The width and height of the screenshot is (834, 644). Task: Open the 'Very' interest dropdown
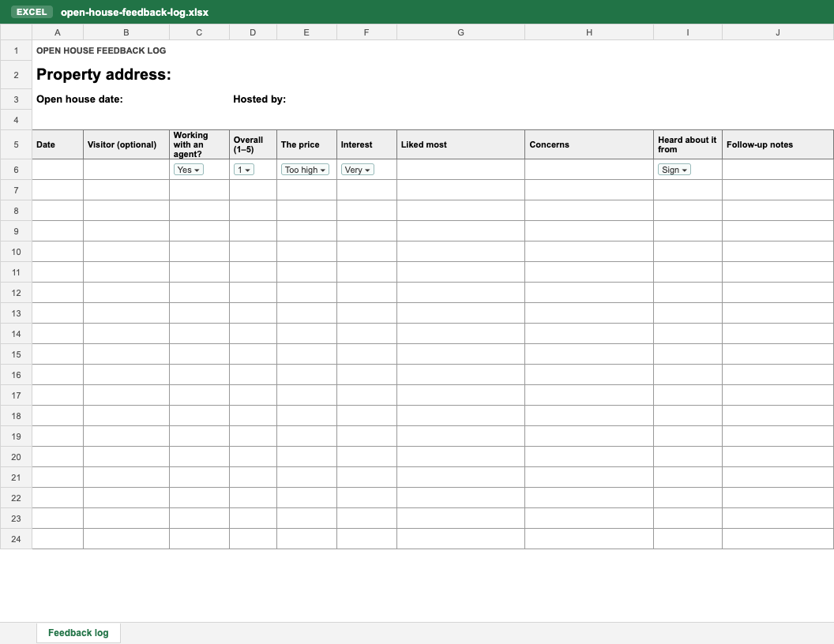(357, 170)
